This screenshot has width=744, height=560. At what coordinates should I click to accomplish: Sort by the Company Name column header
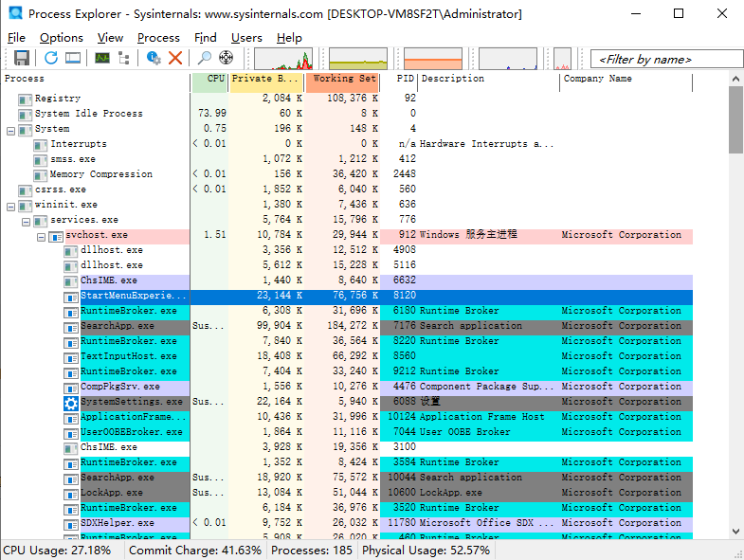point(626,79)
